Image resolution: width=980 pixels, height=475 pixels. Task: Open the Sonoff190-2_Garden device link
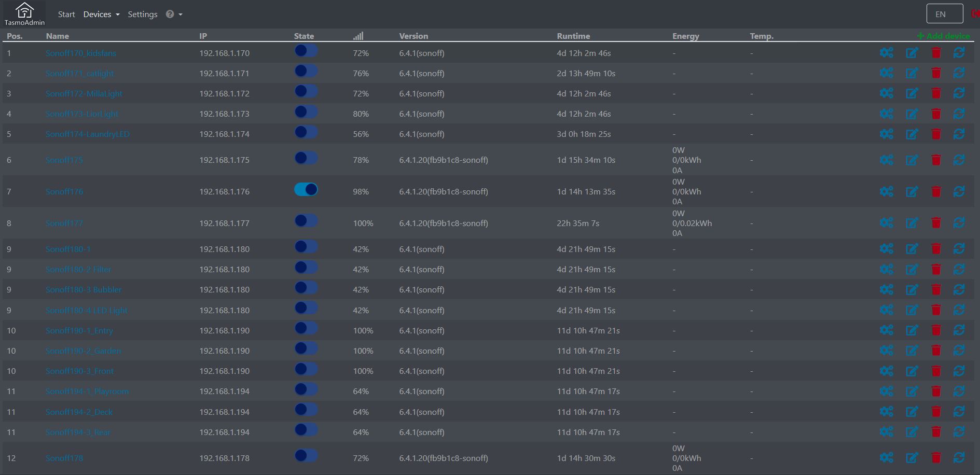coord(83,351)
